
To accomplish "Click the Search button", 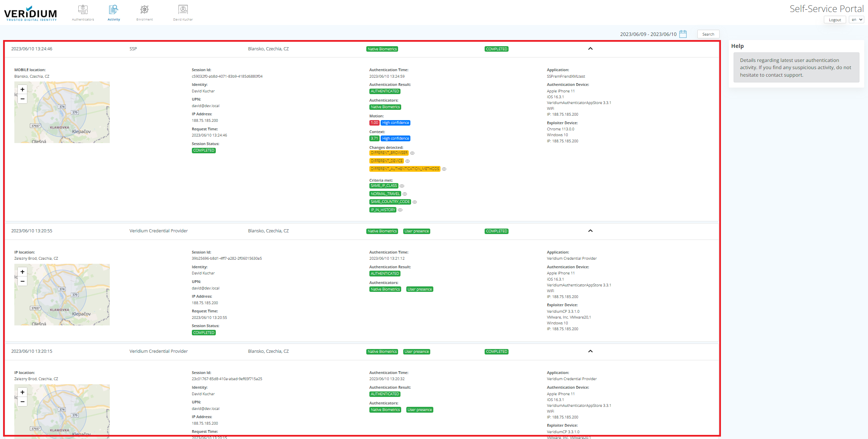I will pyautogui.click(x=708, y=34).
